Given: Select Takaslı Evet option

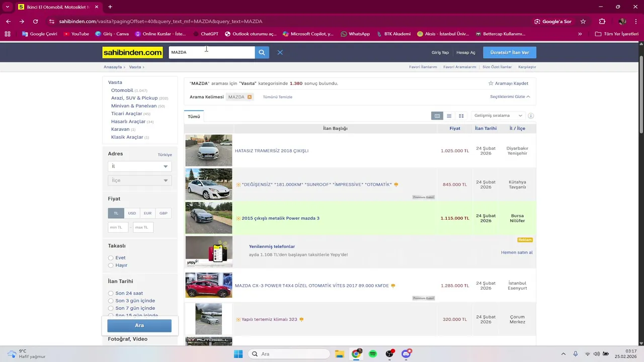Looking at the screenshot, I should pos(111,258).
